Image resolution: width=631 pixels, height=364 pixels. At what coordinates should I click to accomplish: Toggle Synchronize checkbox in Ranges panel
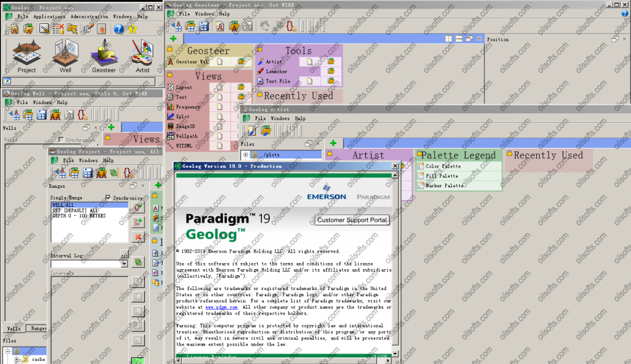pos(108,198)
